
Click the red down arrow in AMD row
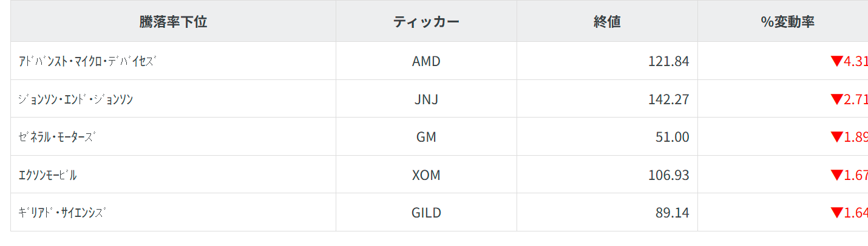[837, 61]
